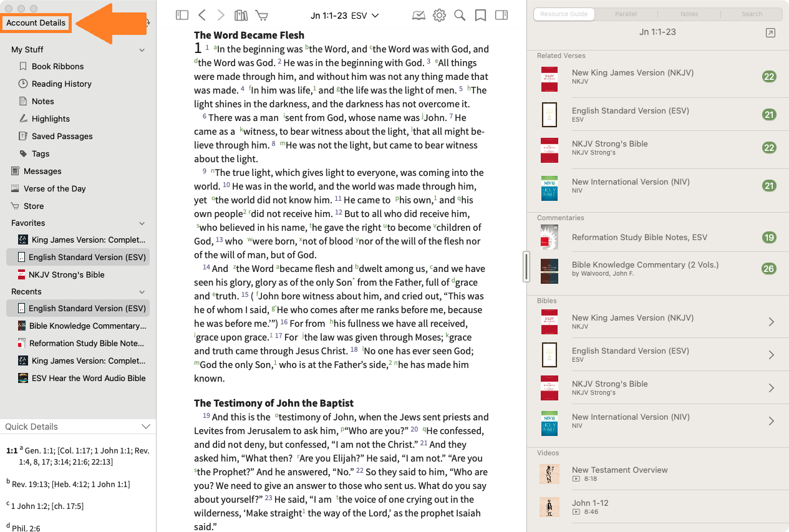Screen dimensions: 789x532
Task: Click the search magnifying glass icon
Action: 460,15
